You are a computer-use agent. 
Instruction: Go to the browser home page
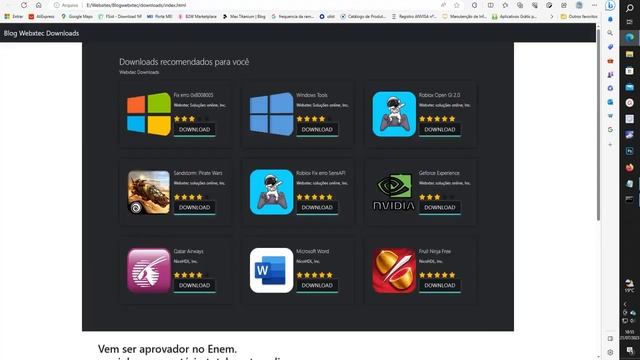click(39, 5)
